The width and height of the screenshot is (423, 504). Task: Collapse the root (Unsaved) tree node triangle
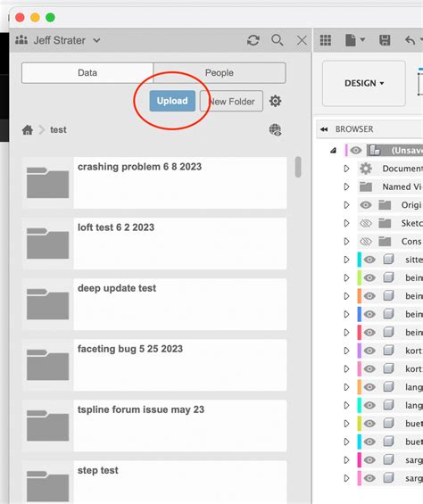pyautogui.click(x=333, y=150)
